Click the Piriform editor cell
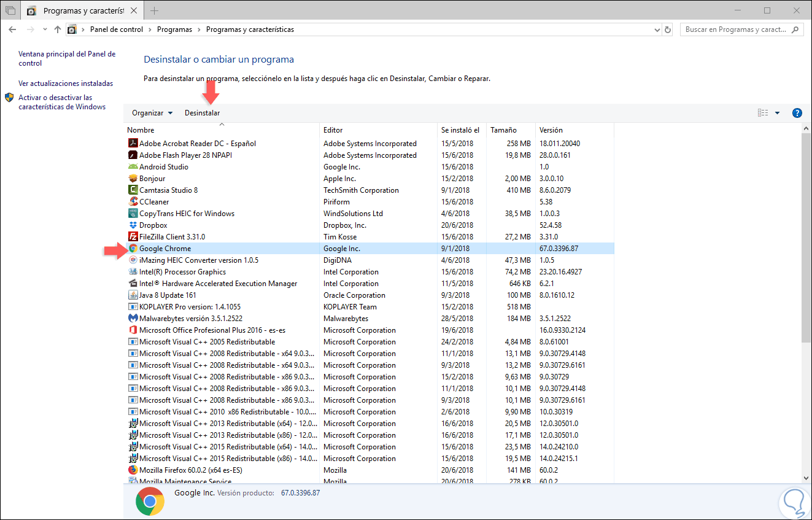The height and width of the screenshot is (520, 812). (x=336, y=202)
